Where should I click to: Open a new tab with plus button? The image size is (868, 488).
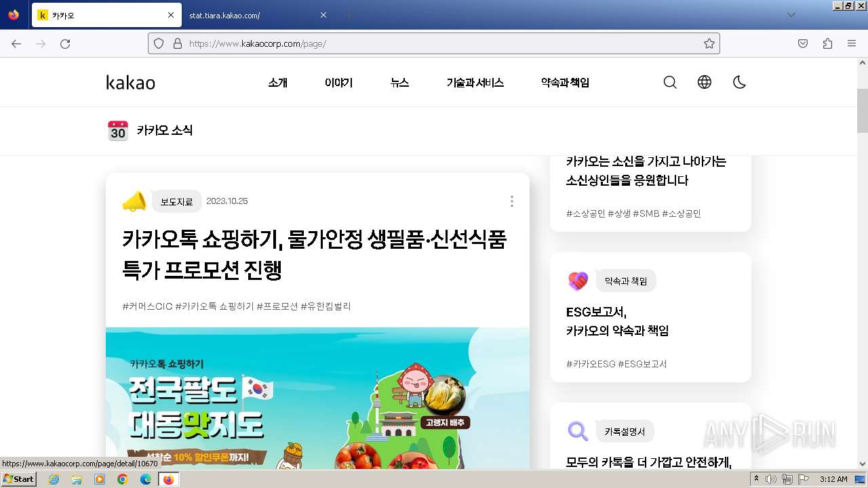[349, 15]
